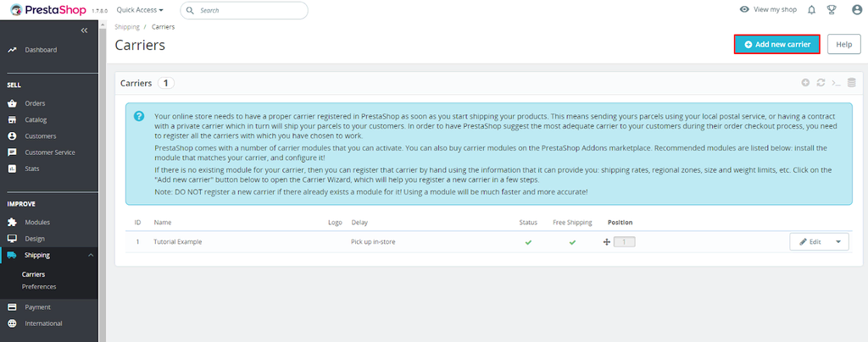Toggle Status checkmark for Tutorial Example
Screen dimensions: 868x342
point(528,242)
